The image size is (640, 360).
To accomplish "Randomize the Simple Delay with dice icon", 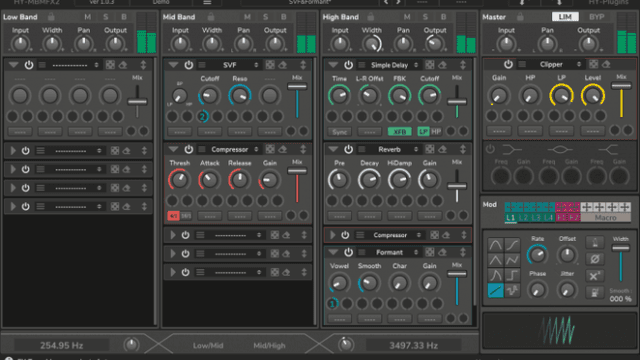I will 429,65.
